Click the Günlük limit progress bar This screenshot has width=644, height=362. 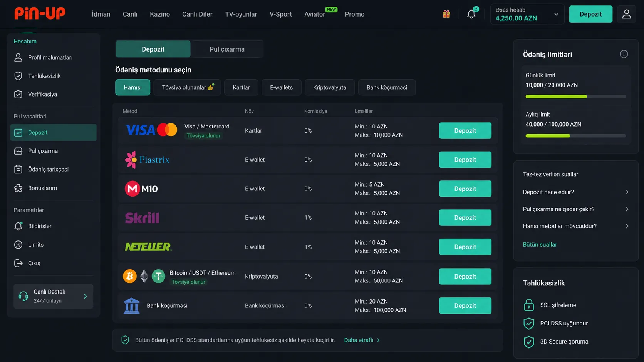pos(576,97)
